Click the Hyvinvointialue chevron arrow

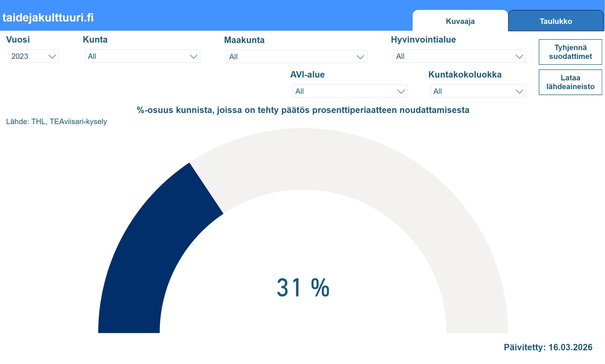coord(519,57)
